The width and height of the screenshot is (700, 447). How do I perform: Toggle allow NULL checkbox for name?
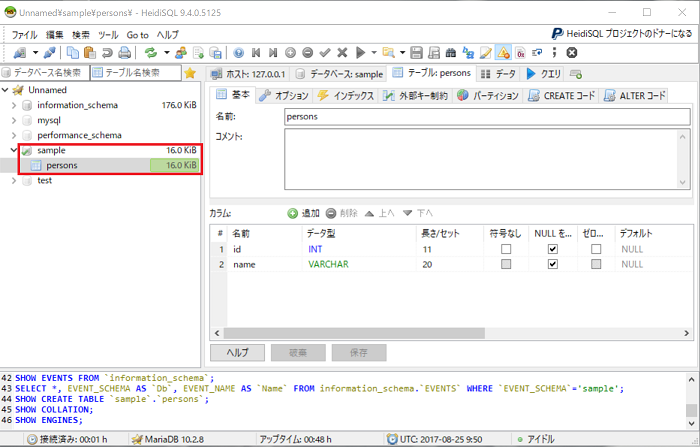(553, 264)
